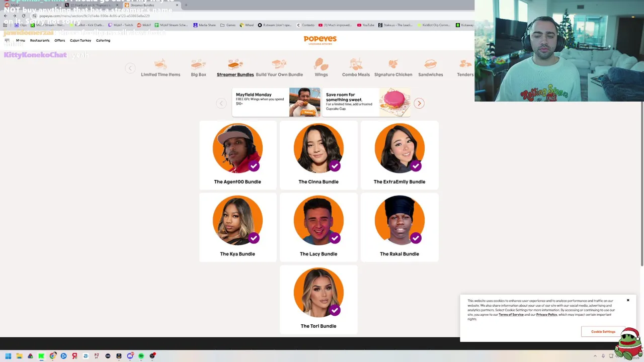The width and height of the screenshot is (644, 362).
Task: Click the page vertical scrollbar
Action: pyautogui.click(x=641, y=184)
